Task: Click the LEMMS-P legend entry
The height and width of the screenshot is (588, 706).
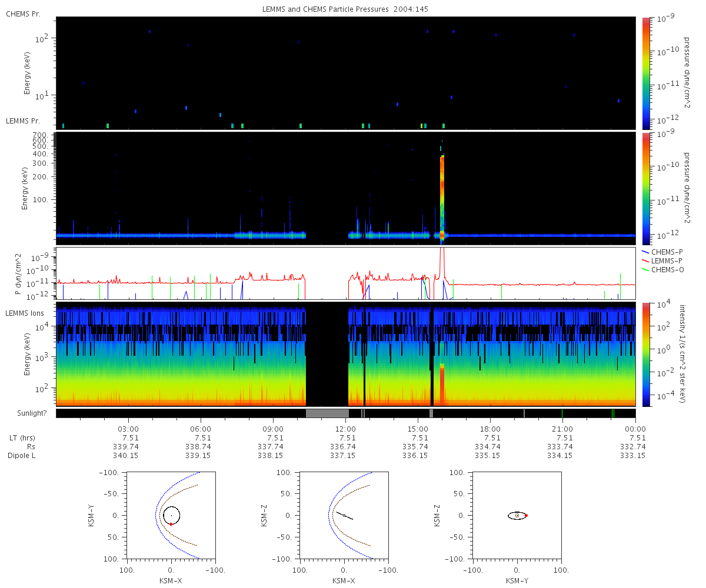Action: pos(663,260)
